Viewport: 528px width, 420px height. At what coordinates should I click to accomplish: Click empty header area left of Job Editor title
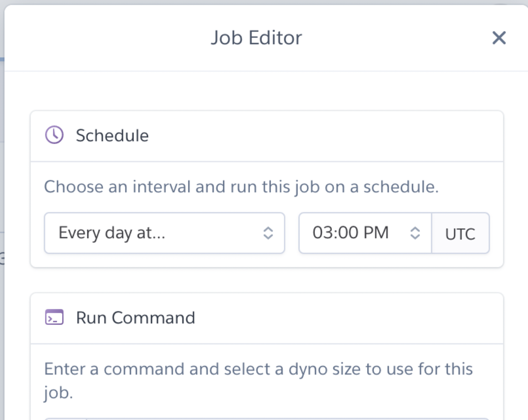[x=97, y=38]
